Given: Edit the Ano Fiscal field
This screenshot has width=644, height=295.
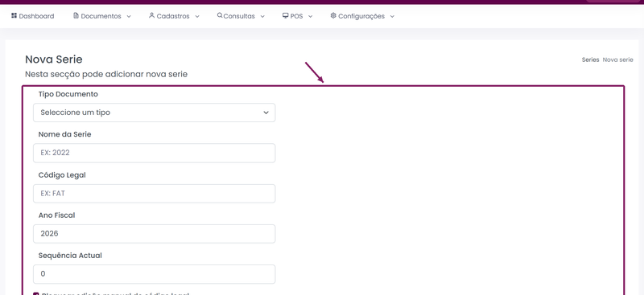Looking at the screenshot, I should (x=154, y=233).
